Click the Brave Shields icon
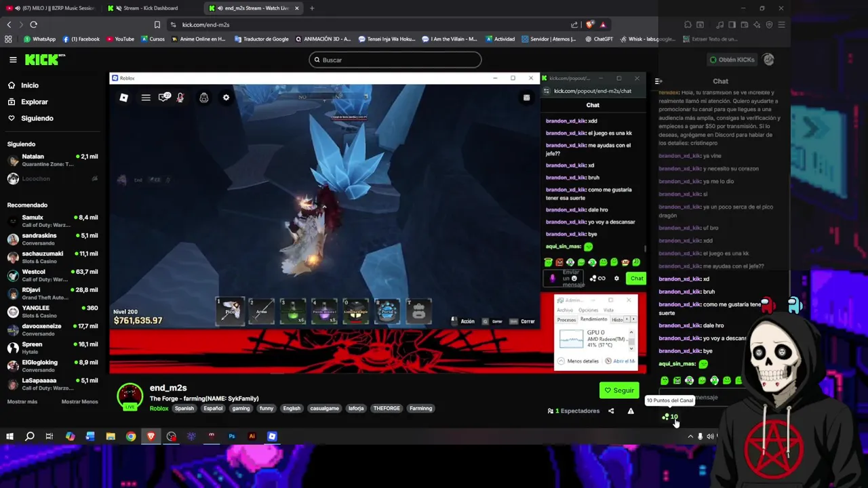 589,24
